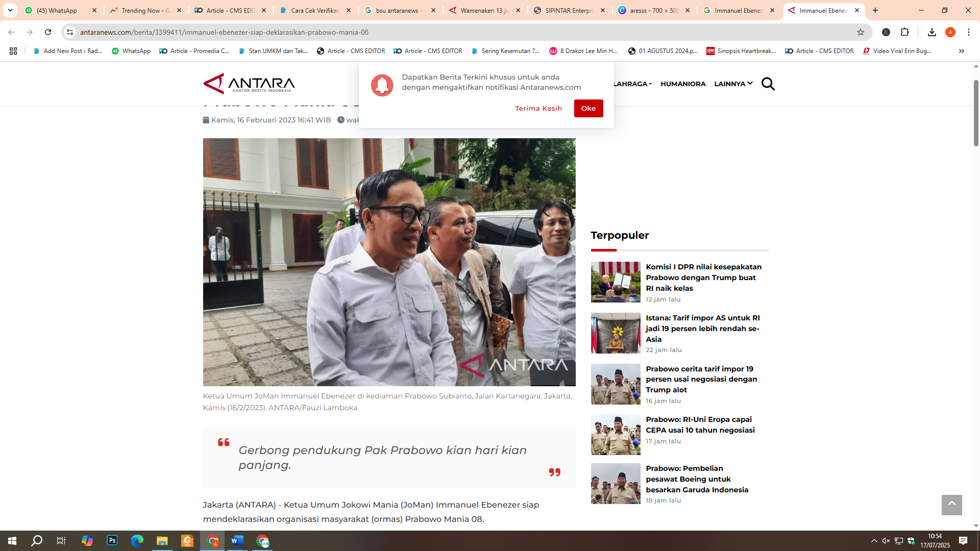This screenshot has height=551, width=980.
Task: Click the page vertical scrollbar thumb
Action: tap(976, 112)
